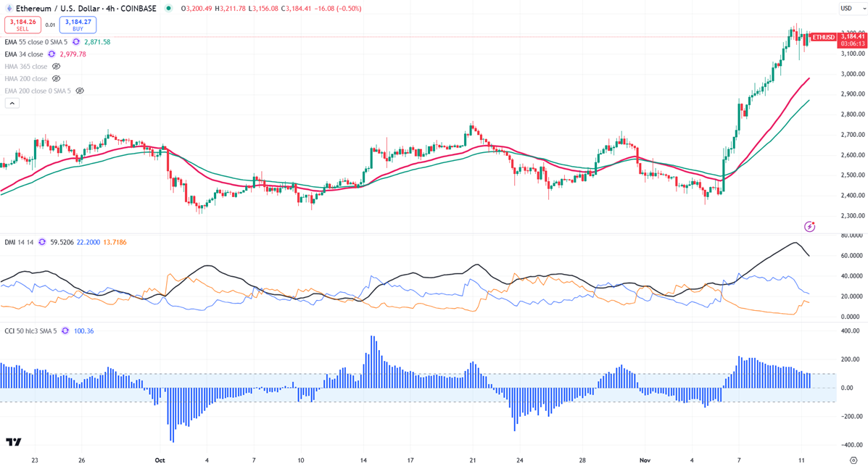Click the TradingView logo at the bottom left
The image size is (868, 466).
click(x=14, y=441)
